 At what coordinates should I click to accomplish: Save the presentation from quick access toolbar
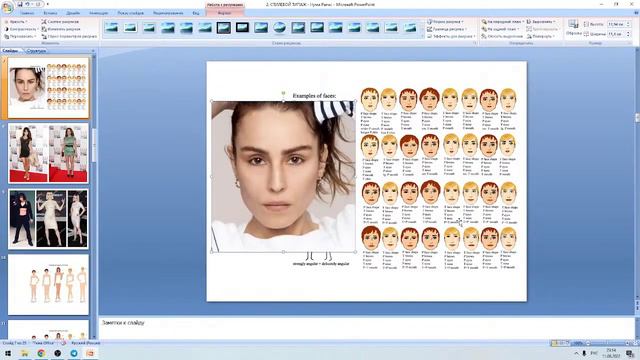[x=20, y=4]
